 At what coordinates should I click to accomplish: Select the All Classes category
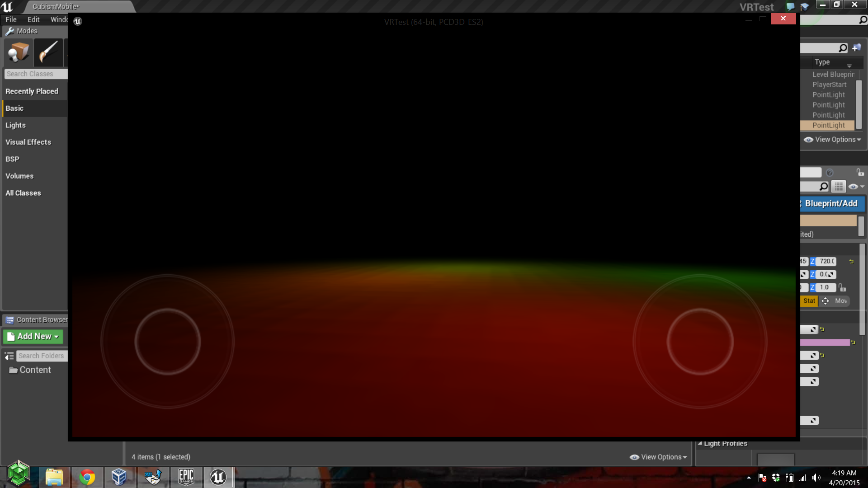tap(23, 193)
